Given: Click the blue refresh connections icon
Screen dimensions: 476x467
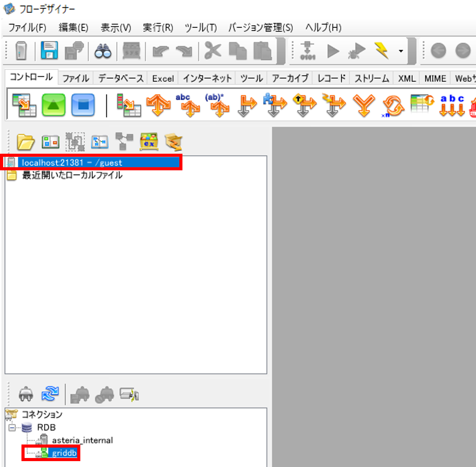Looking at the screenshot, I should [x=50, y=394].
